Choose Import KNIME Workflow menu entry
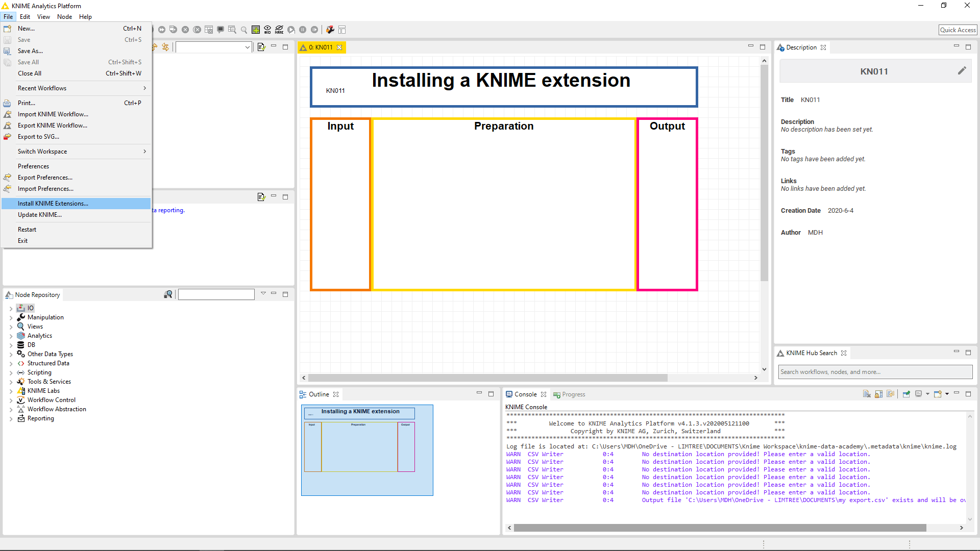Screen dimensions: 980x551 (76, 114)
